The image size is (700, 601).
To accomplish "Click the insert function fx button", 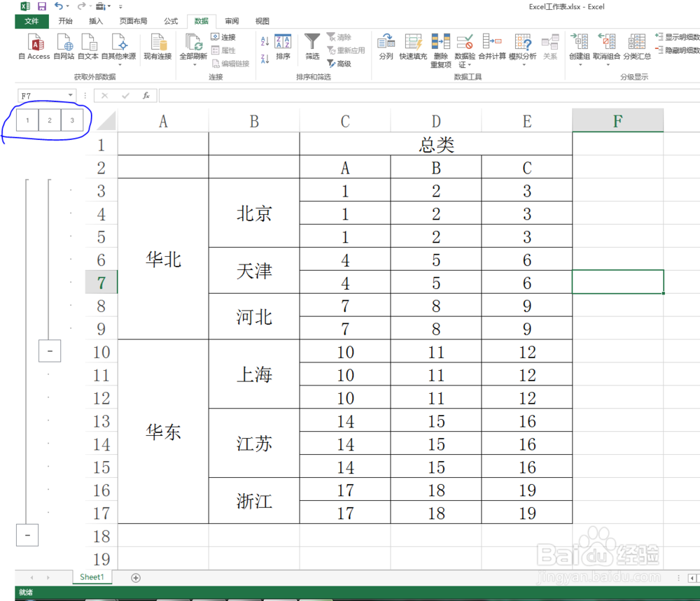I will [x=146, y=95].
